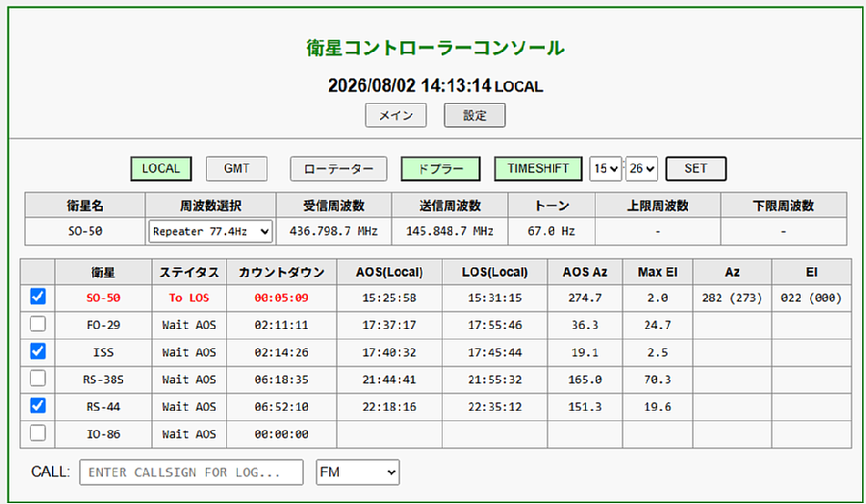866x504 pixels.
Task: Click the 衛星コントローラーコンソール title
Action: 435,48
